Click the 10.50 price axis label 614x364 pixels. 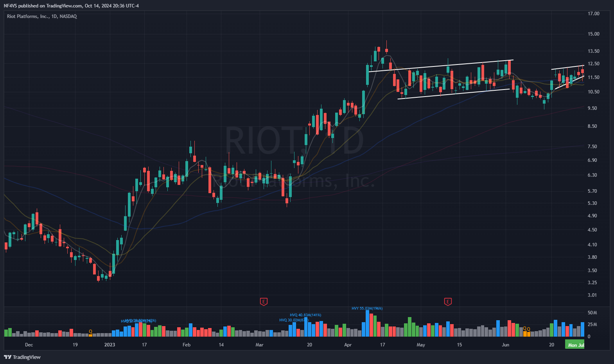pos(593,92)
